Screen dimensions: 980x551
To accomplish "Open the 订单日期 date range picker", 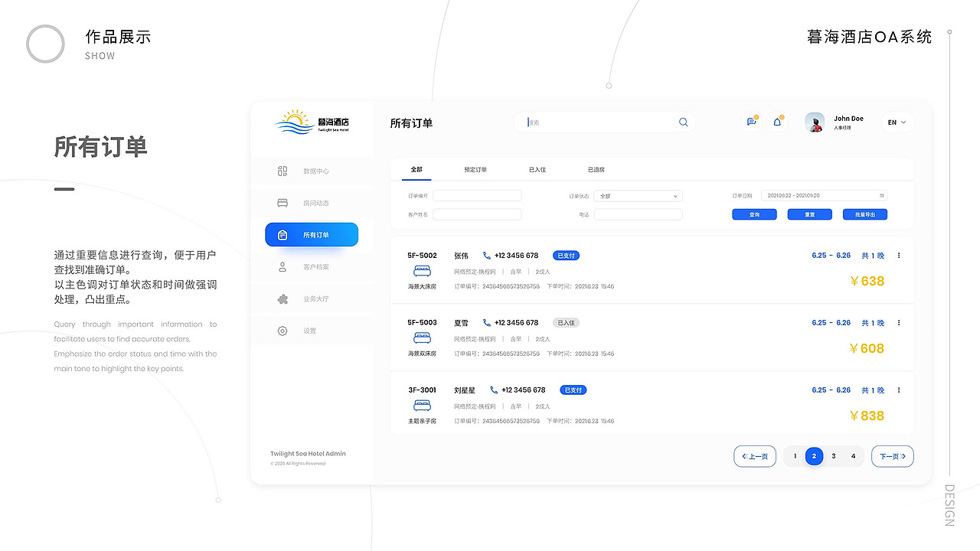I will click(x=824, y=195).
